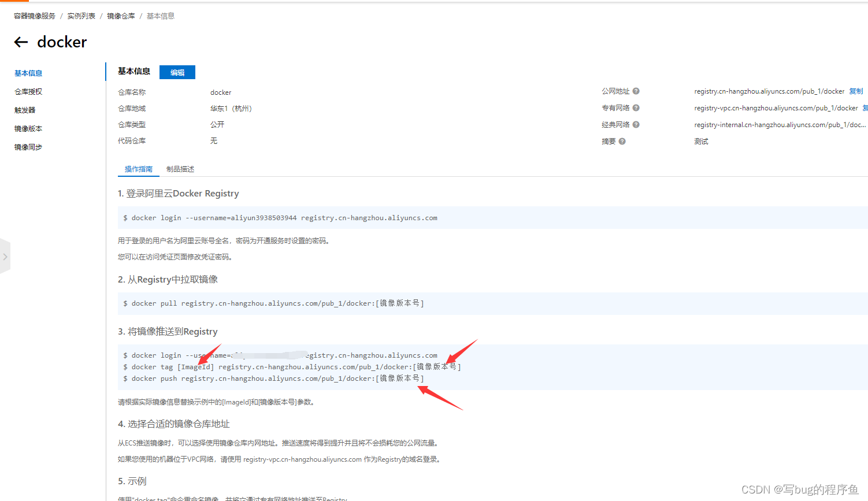Open help icon beside 公网地址

636,91
